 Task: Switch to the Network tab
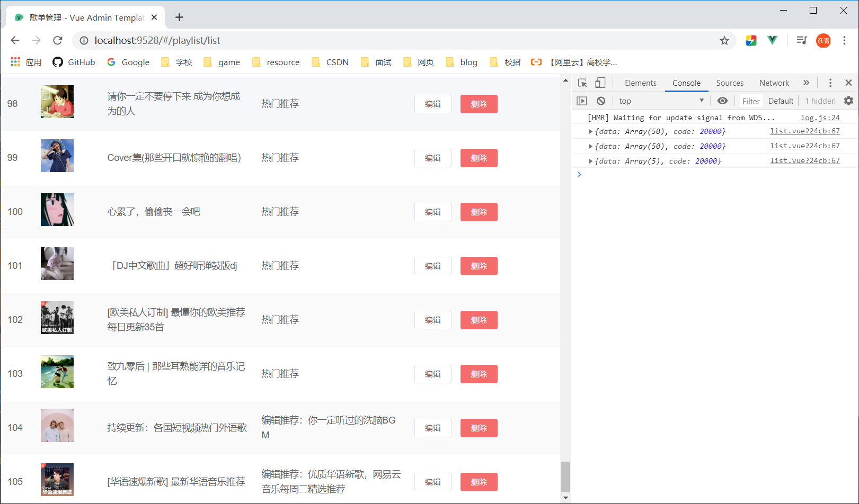774,83
